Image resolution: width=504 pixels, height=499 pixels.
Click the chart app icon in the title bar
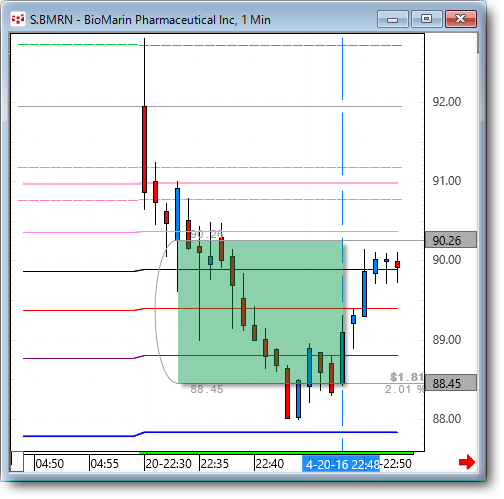tap(18, 19)
